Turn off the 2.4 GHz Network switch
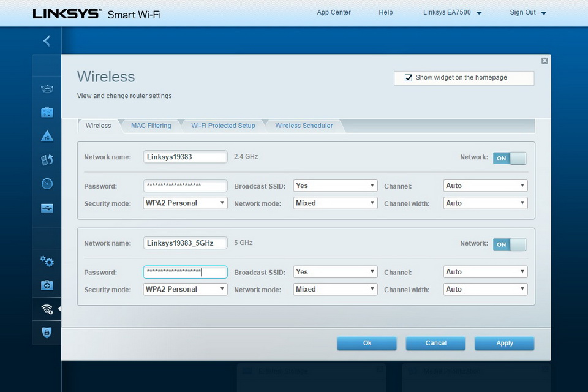The width and height of the screenshot is (588, 392). [x=510, y=158]
